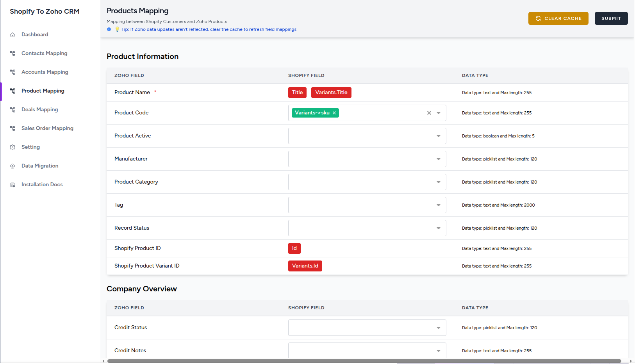This screenshot has width=635, height=364.
Task: Open the Record Status dropdown arrow
Action: point(438,228)
